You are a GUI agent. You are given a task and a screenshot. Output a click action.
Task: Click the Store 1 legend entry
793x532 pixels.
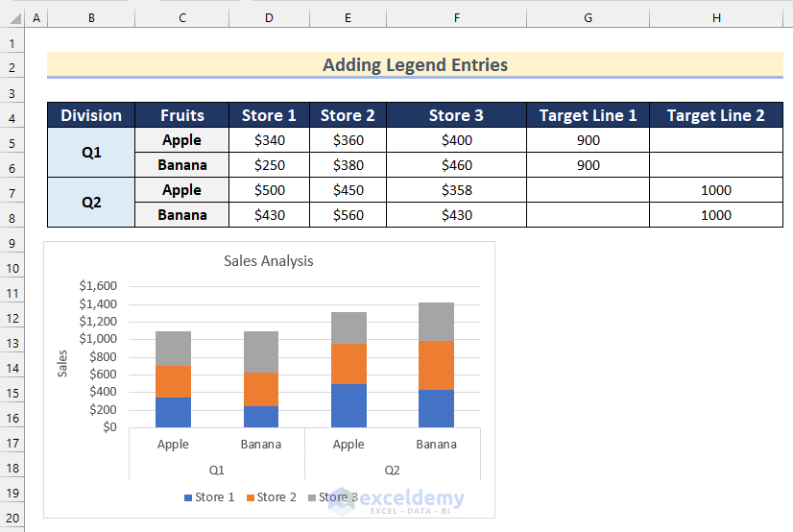(209, 497)
